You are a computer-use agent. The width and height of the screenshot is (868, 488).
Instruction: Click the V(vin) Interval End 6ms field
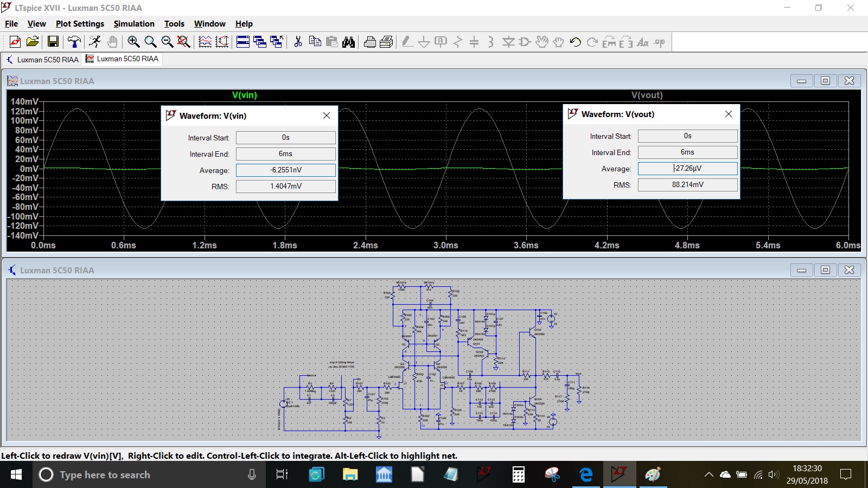(x=286, y=153)
